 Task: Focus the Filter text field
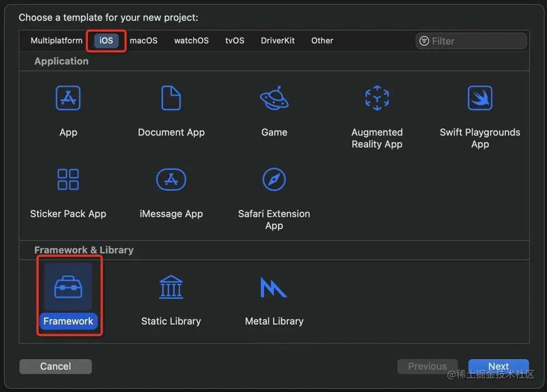[x=471, y=41]
